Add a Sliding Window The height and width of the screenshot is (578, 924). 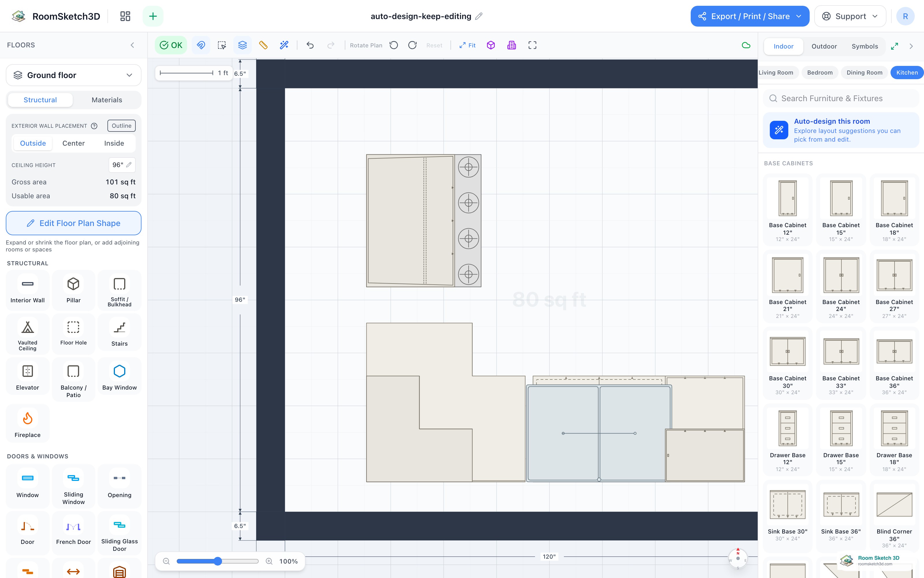(73, 487)
